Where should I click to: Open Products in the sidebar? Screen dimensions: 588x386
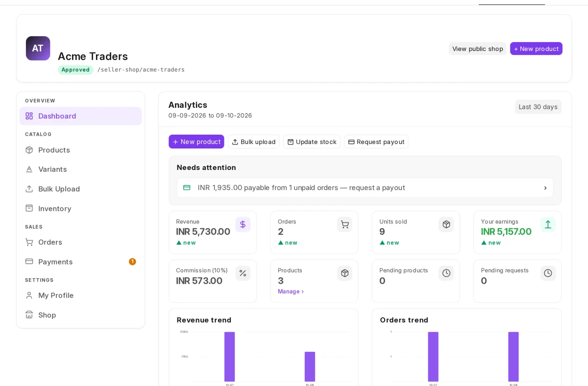click(x=80, y=150)
